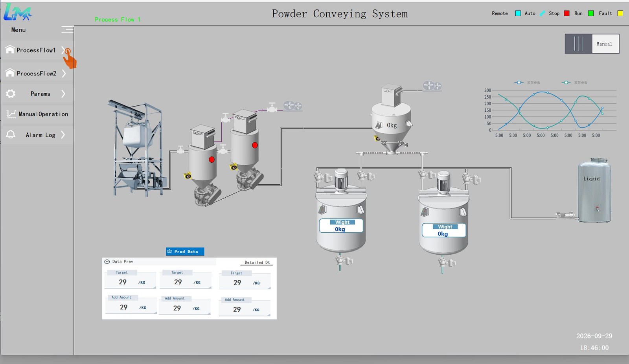Click the cyan Remote legend swatch

coord(518,13)
